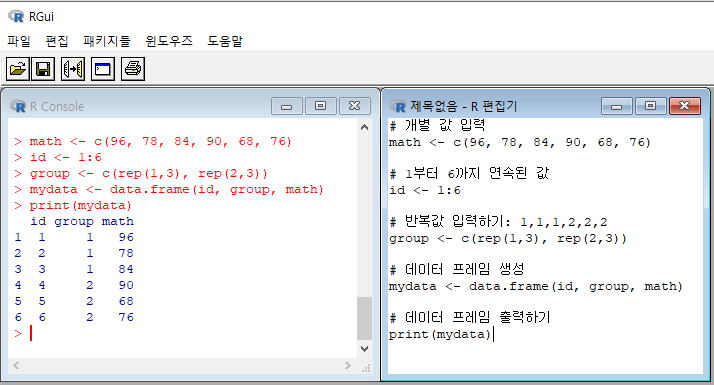Click the R editor window R icon

(x=398, y=106)
